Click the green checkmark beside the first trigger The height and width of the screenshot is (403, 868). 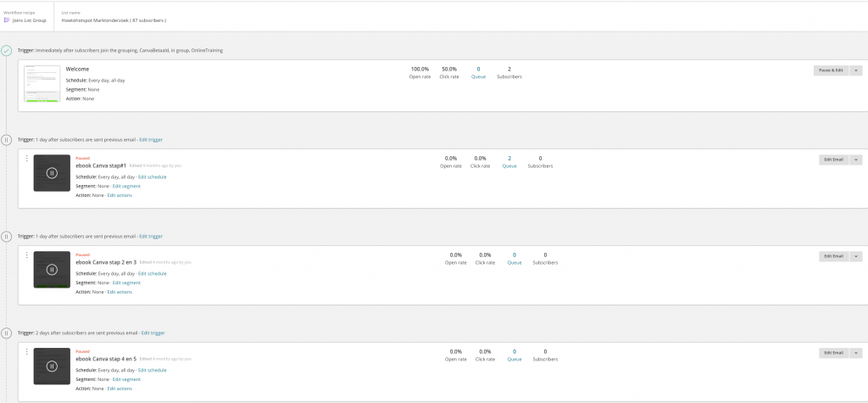(7, 51)
